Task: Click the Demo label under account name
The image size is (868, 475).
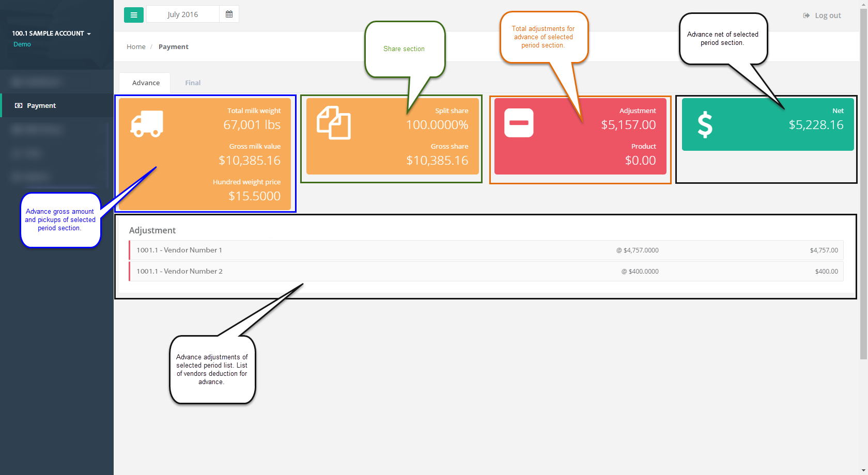Action: pyautogui.click(x=22, y=44)
